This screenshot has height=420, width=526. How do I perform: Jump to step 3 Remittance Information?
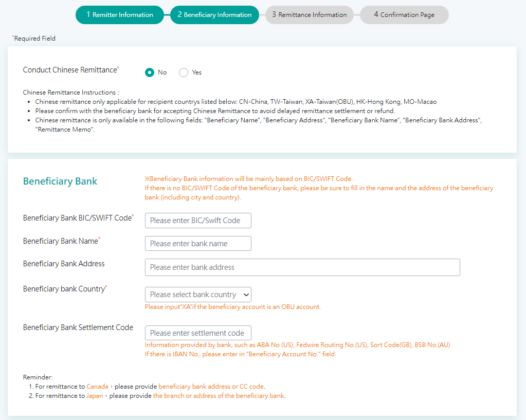click(309, 15)
